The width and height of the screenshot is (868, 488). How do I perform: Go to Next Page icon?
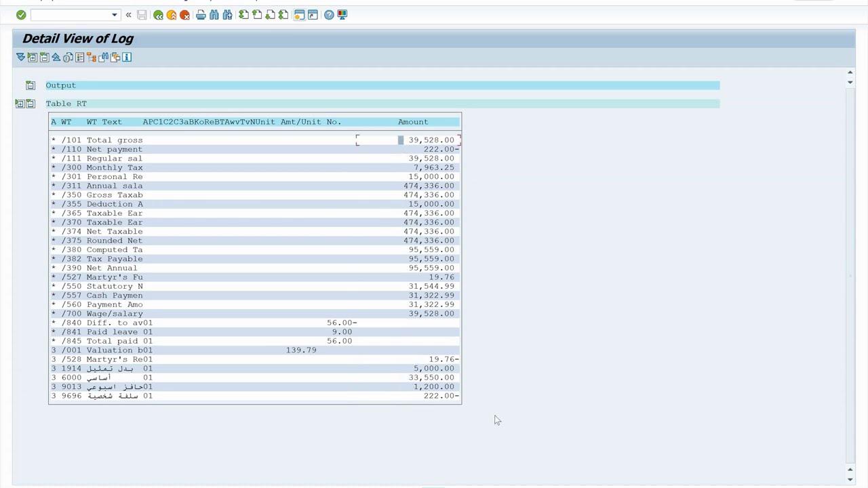pyautogui.click(x=270, y=15)
